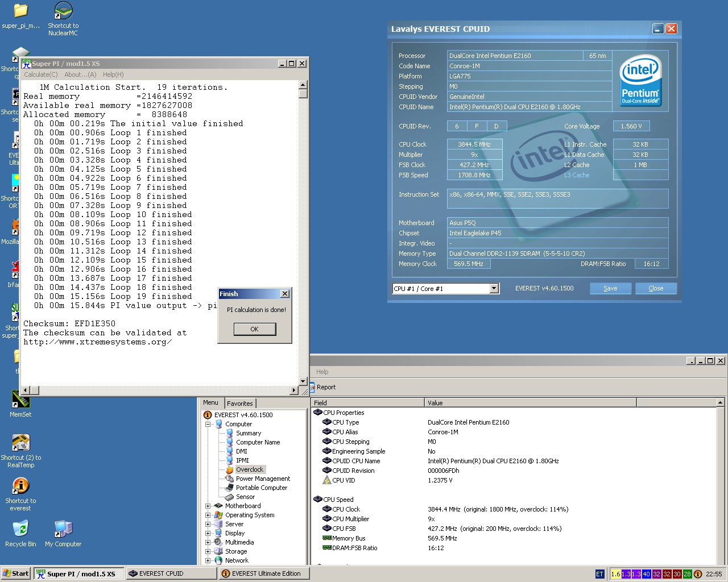The height and width of the screenshot is (582, 728).
Task: Switch to the Menu tab in EVEREST
Action: pyautogui.click(x=211, y=402)
